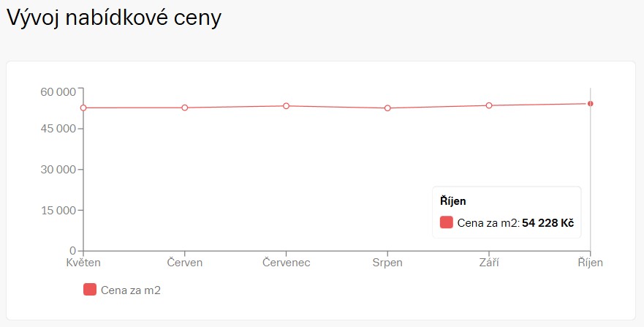Click the 'Vývoj nabídkové ceny' heading
Screen dimensions: 644x327
tap(113, 19)
